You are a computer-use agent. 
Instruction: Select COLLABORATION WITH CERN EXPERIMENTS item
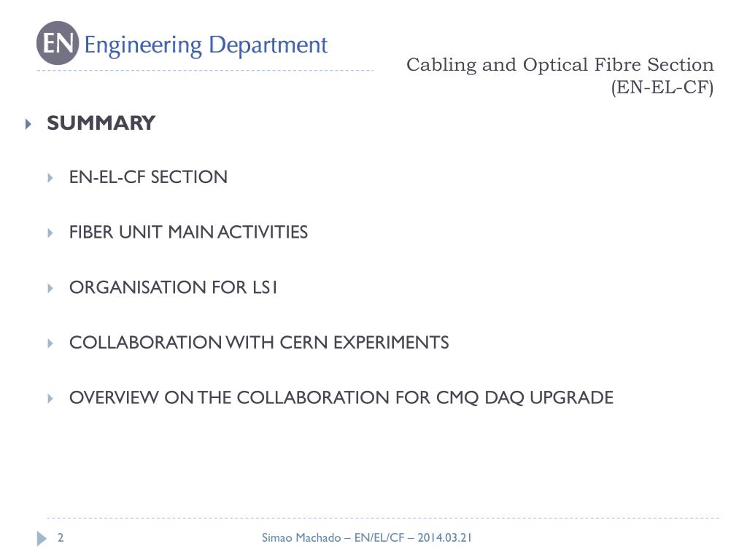tap(259, 343)
